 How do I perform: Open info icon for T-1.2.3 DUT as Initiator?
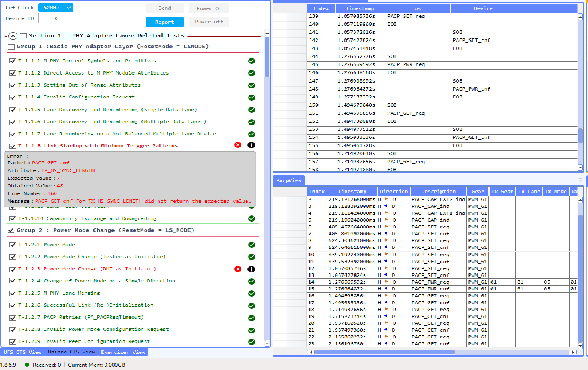251,269
